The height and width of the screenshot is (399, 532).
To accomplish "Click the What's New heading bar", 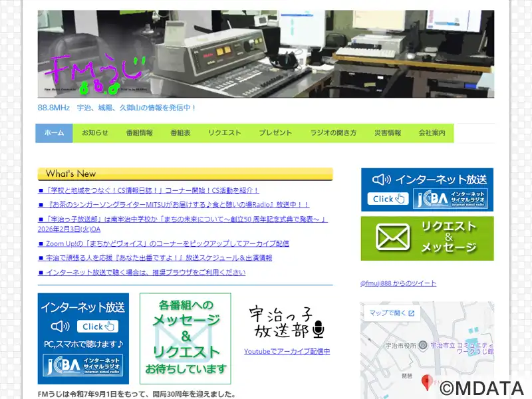I will click(186, 174).
